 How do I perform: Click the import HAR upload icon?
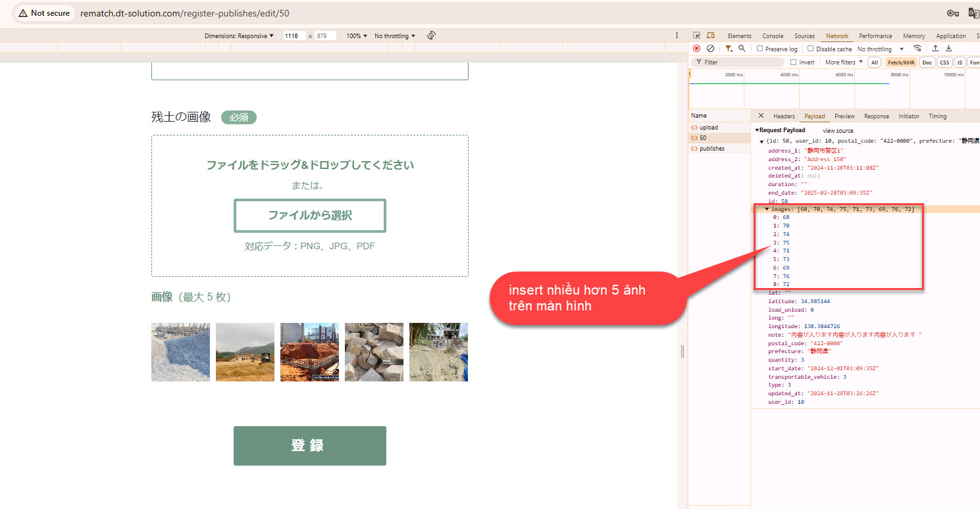(x=935, y=49)
